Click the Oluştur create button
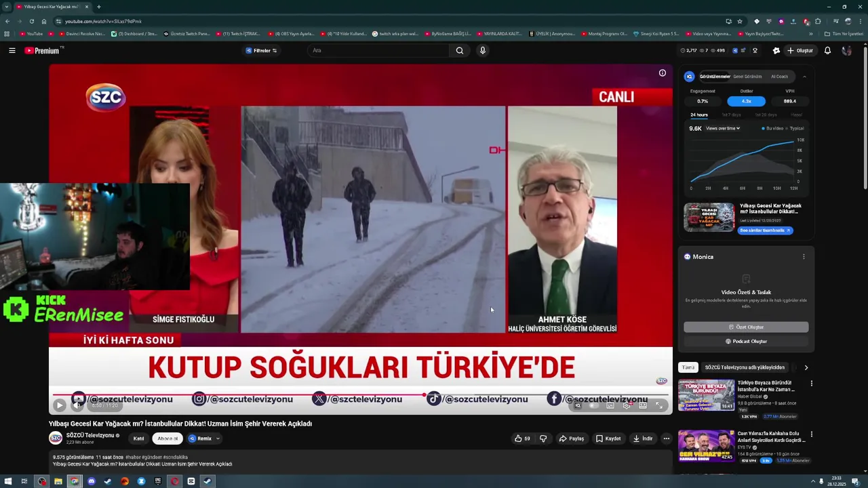868x488 pixels. (x=800, y=50)
